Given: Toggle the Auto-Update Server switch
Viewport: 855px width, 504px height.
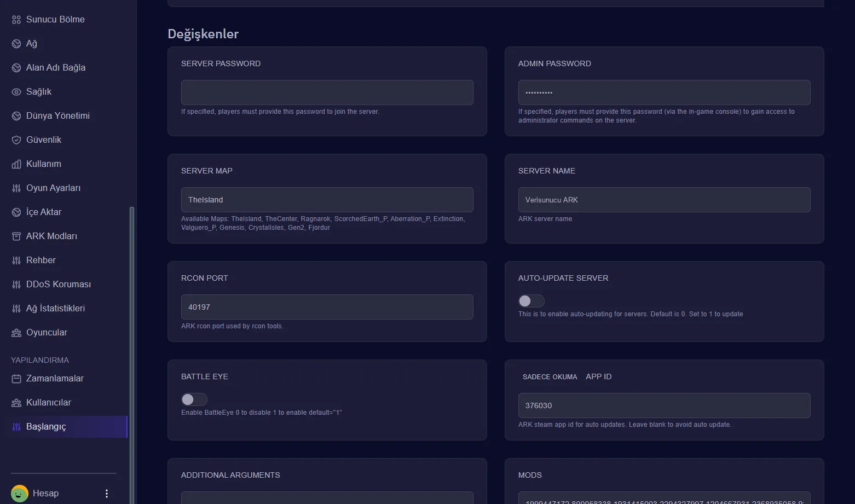Looking at the screenshot, I should click(x=532, y=301).
